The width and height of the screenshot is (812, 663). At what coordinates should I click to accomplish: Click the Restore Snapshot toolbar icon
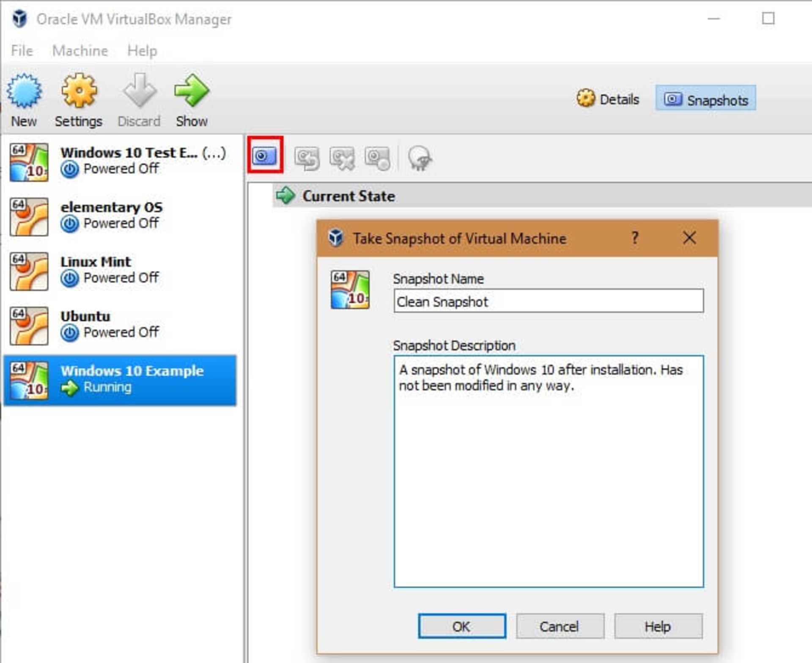point(307,158)
